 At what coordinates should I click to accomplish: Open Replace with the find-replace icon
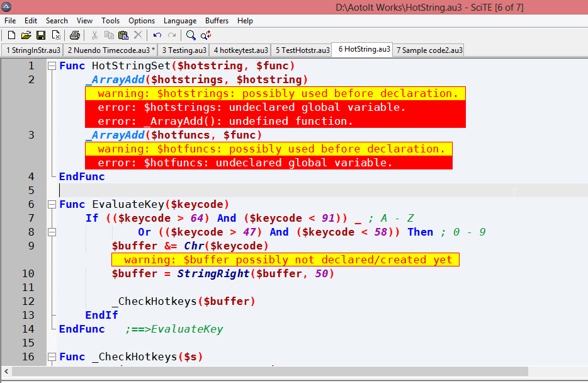(206, 35)
